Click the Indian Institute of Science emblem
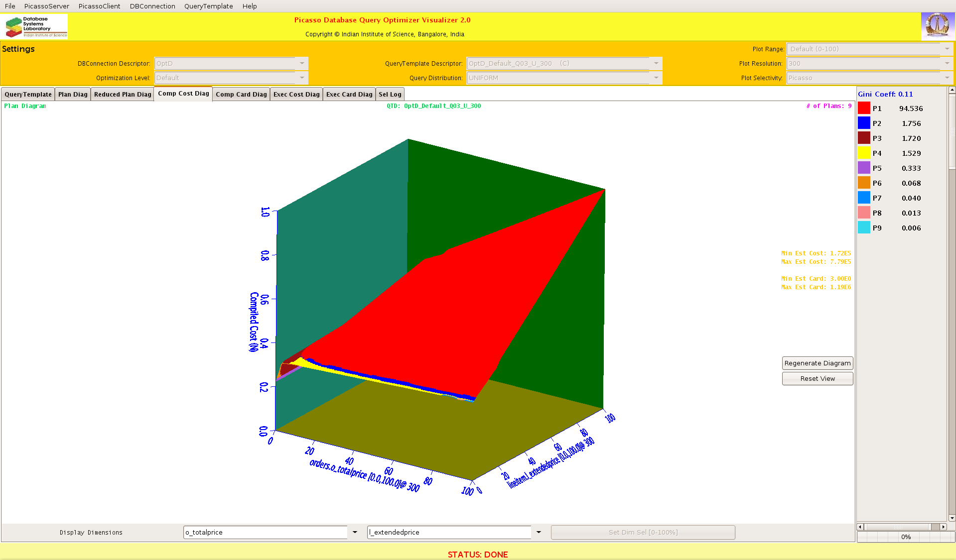Screen dimensions: 956x560 click(937, 26)
